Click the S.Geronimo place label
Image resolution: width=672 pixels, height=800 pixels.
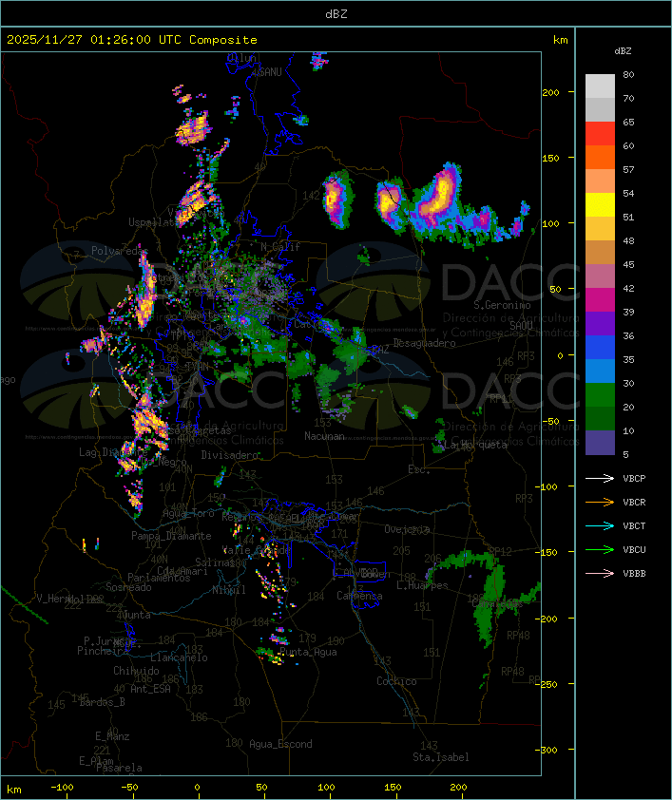(x=502, y=305)
